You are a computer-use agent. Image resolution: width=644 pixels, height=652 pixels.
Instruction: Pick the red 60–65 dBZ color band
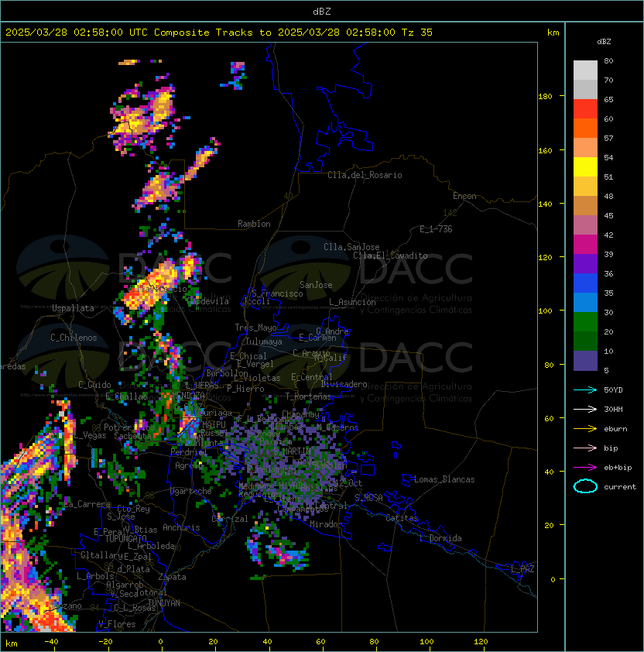point(585,109)
